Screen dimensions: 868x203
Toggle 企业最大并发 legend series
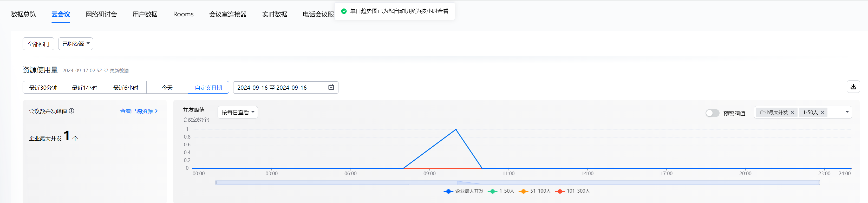[463, 191]
